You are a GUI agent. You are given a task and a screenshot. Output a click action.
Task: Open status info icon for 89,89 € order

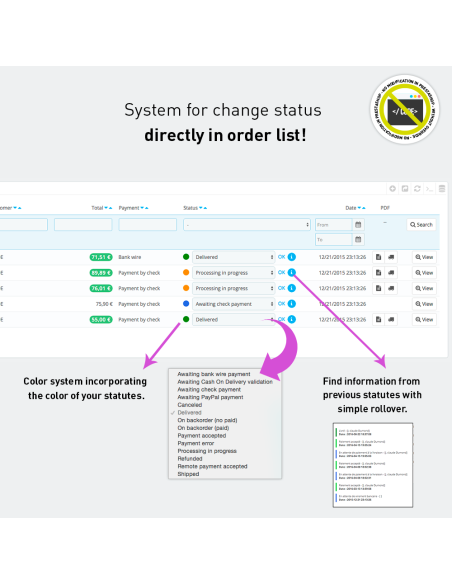coord(292,273)
